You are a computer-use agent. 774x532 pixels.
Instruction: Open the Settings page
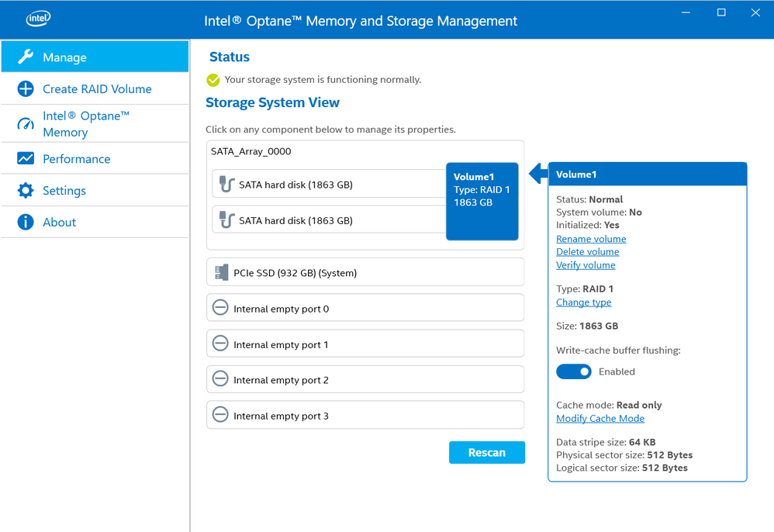(95, 191)
